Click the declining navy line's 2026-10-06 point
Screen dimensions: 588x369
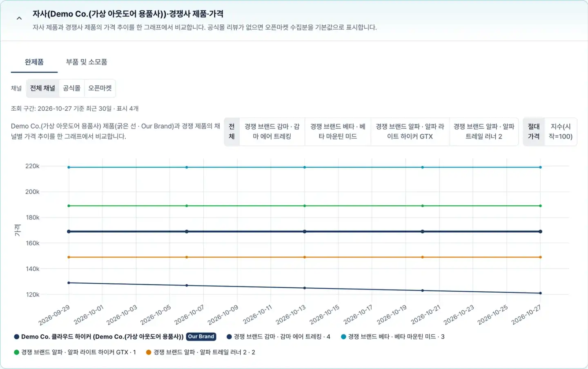187,285
